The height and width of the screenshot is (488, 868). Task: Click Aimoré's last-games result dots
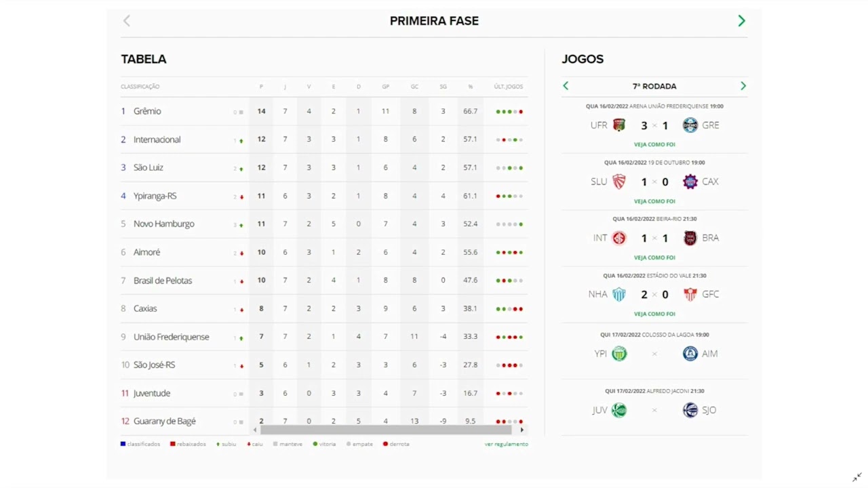point(509,252)
